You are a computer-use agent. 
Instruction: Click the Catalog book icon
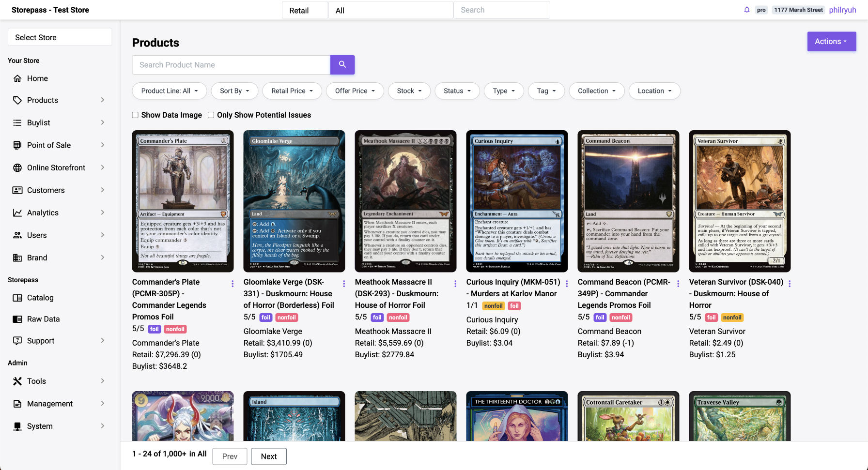coord(17,298)
